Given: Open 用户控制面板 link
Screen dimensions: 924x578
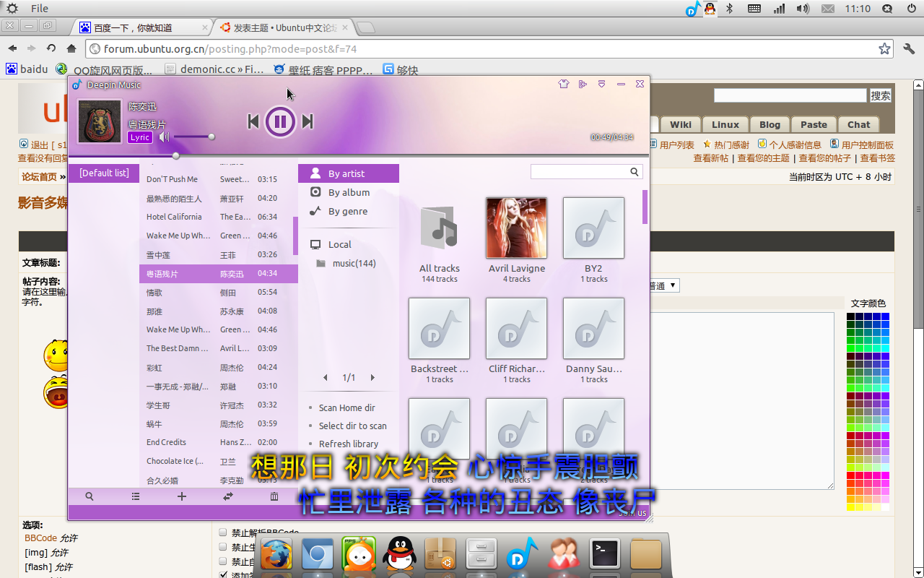Looking at the screenshot, I should [x=867, y=144].
